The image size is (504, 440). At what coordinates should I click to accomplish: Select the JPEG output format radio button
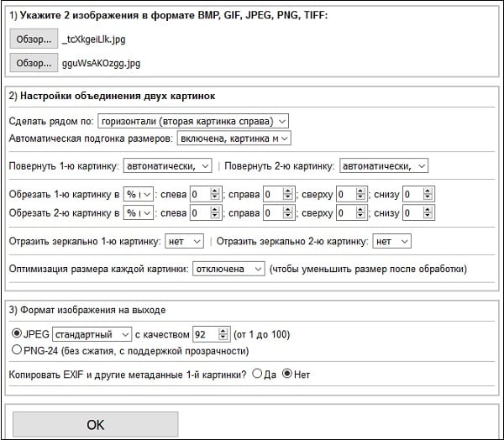(18, 334)
